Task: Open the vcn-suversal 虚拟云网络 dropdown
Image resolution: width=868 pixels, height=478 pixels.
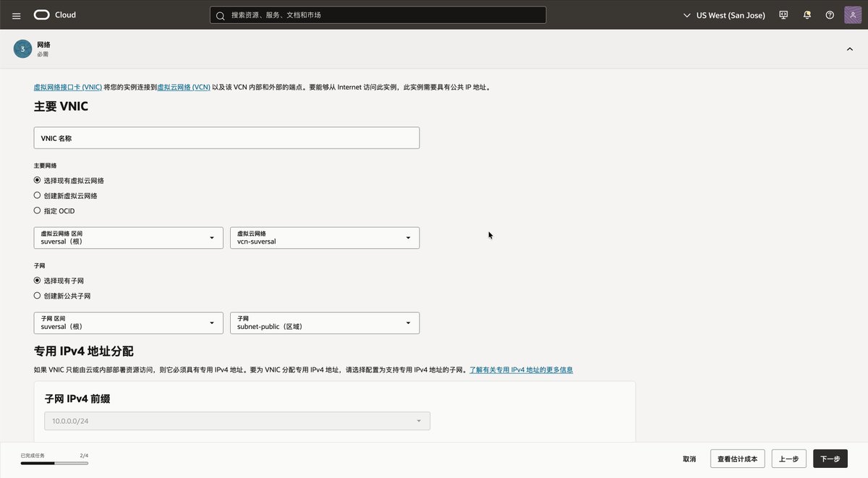Action: (325, 238)
